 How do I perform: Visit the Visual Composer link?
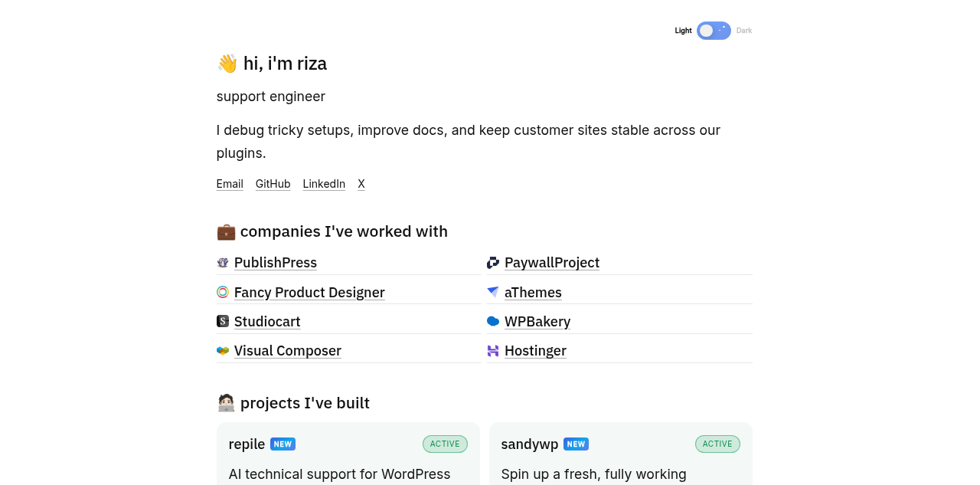tap(288, 351)
